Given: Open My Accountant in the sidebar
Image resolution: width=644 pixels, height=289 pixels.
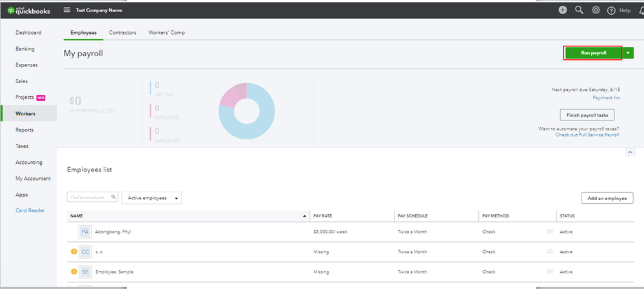Looking at the screenshot, I should pyautogui.click(x=33, y=179).
